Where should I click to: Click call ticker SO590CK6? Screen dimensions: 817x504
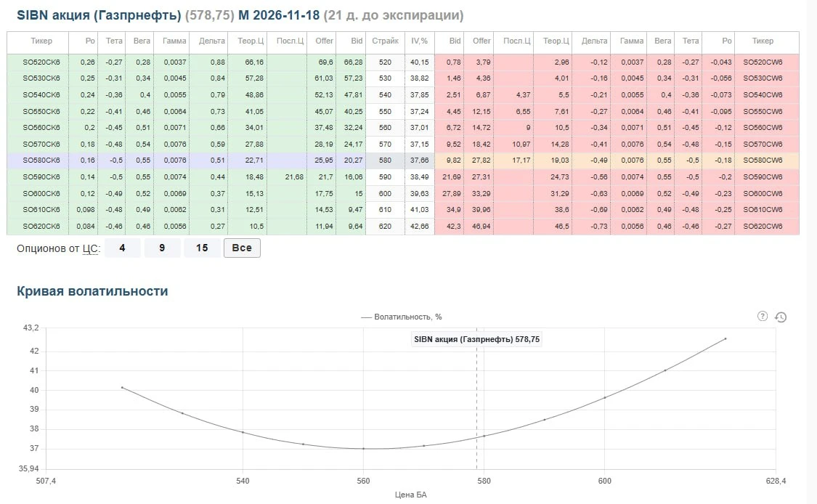[41, 177]
